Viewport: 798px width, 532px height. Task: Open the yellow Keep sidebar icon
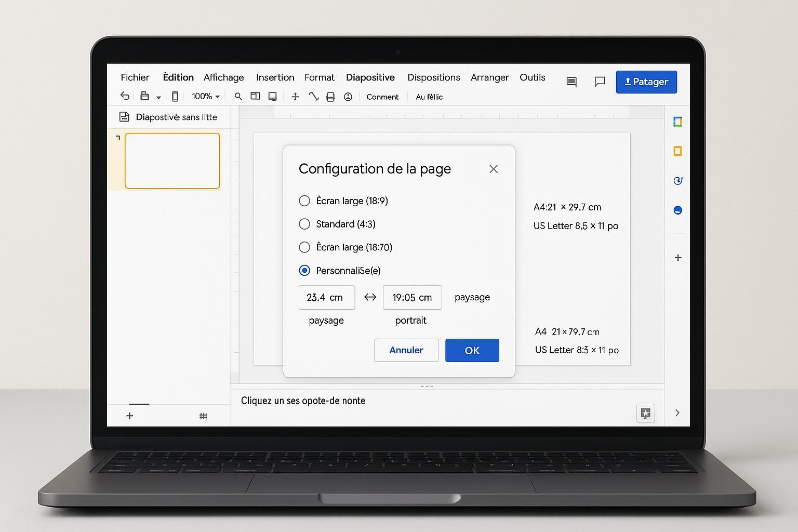point(677,151)
